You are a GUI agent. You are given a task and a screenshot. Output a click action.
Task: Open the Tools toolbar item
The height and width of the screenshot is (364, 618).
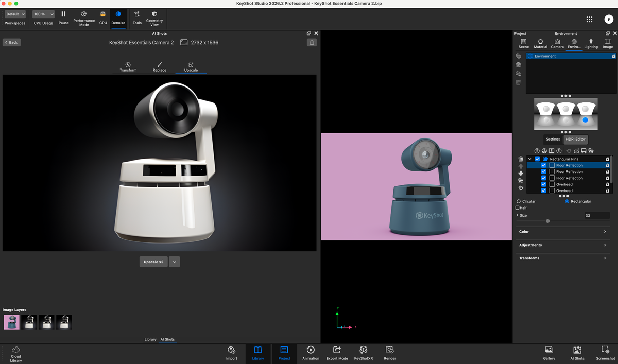pos(137,17)
